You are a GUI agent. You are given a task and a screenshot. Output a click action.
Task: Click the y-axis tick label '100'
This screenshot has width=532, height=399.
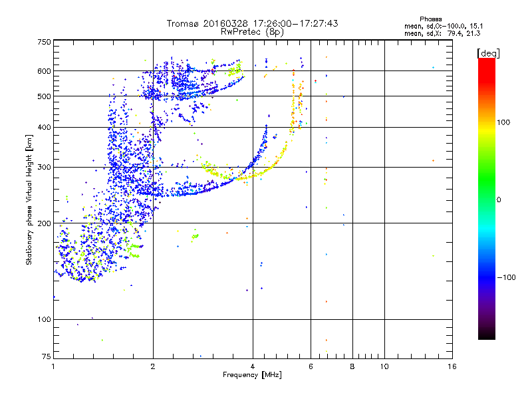[44, 320]
